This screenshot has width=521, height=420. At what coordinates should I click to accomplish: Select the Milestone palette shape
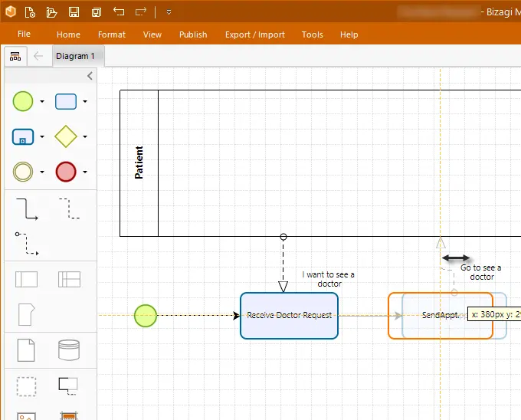[x=26, y=314]
